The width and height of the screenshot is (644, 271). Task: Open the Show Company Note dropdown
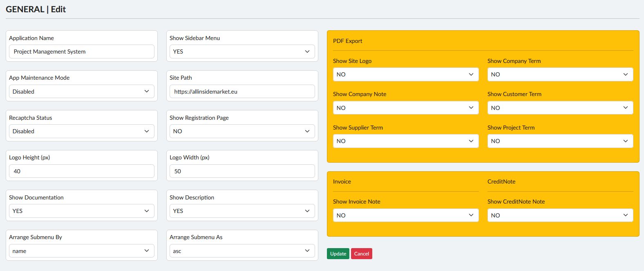pyautogui.click(x=405, y=108)
